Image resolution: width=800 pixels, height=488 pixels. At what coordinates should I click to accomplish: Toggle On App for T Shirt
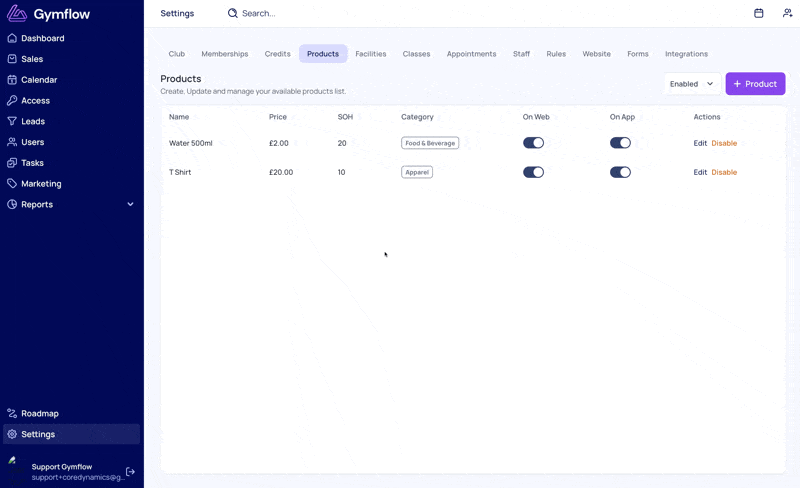[620, 172]
